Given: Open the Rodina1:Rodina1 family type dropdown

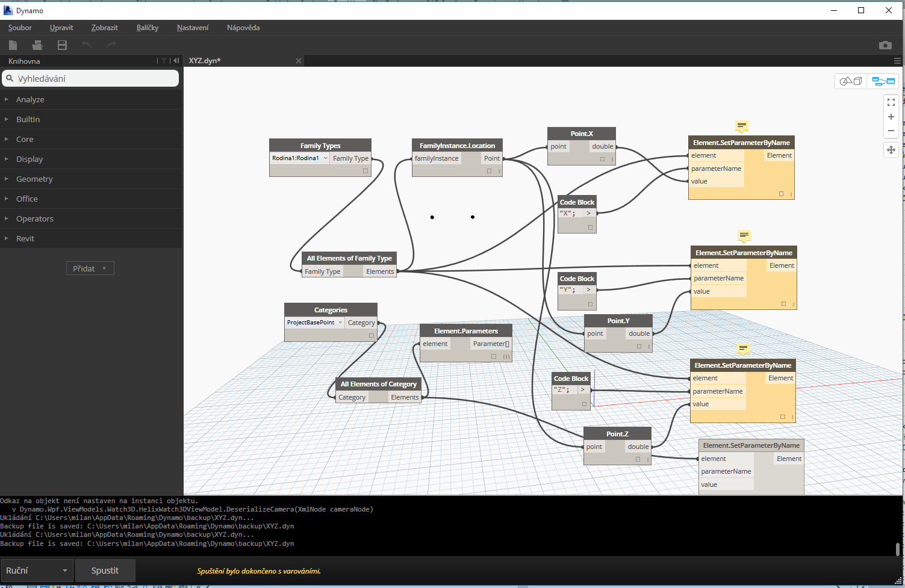Looking at the screenshot, I should [x=325, y=158].
